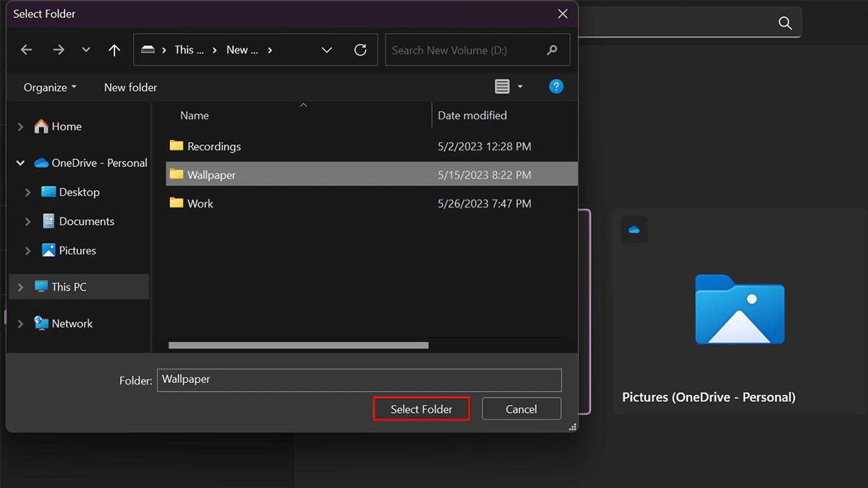The image size is (868, 488).
Task: Open recent locations dropdown arrow
Action: (86, 50)
